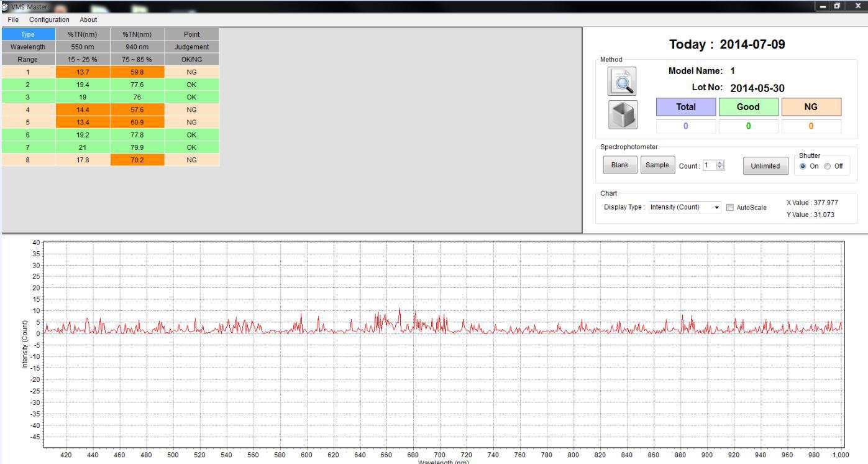Click row number 8 in Type column

(x=27, y=160)
